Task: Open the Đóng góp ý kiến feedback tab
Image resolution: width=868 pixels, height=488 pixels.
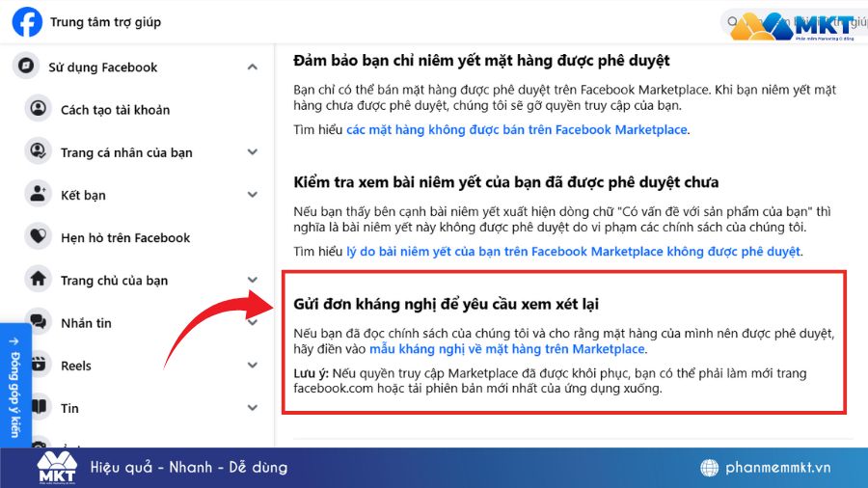Action: [x=14, y=386]
